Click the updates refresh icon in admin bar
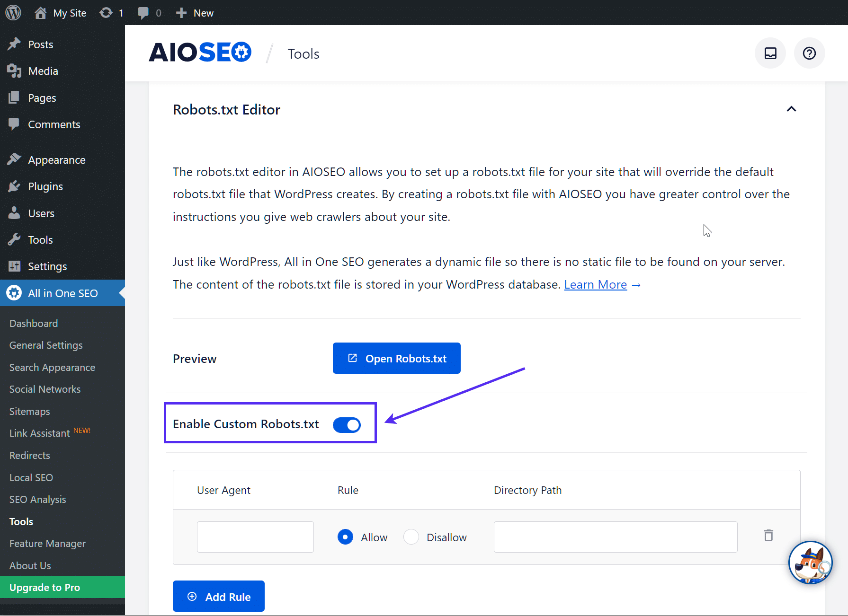Screen dimensions: 848x616 click(106, 13)
